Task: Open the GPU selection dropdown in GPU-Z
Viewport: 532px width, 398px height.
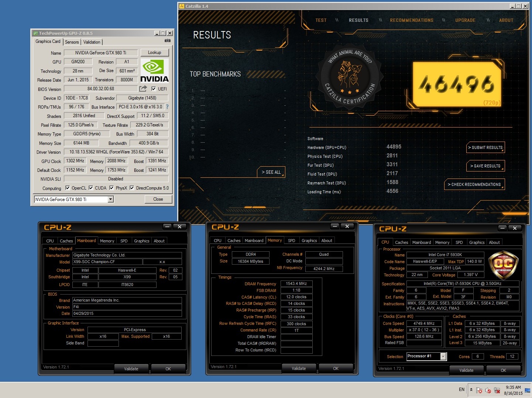Action: coord(110,199)
